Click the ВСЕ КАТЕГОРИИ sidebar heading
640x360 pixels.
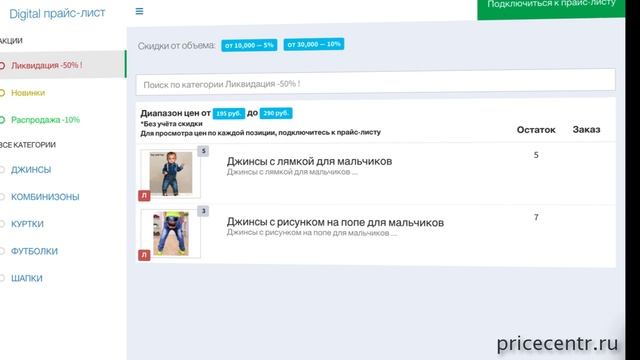point(28,145)
